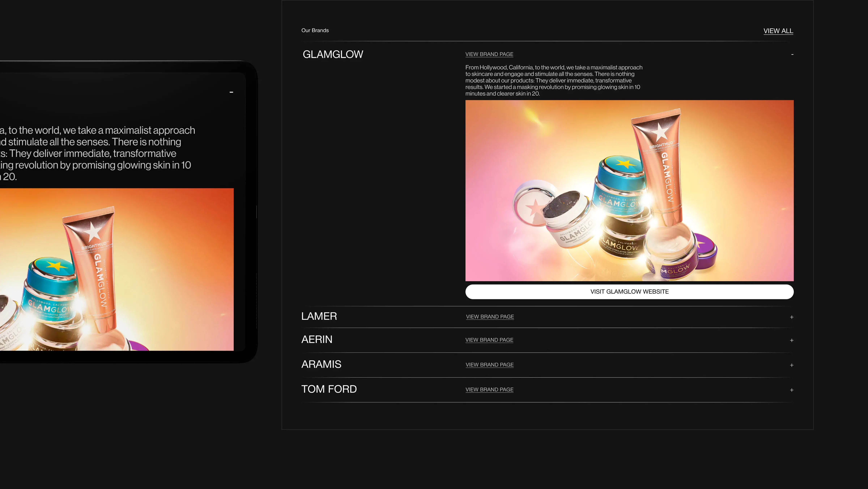This screenshot has height=489, width=868.
Task: Open the View All brands link
Action: coord(778,31)
